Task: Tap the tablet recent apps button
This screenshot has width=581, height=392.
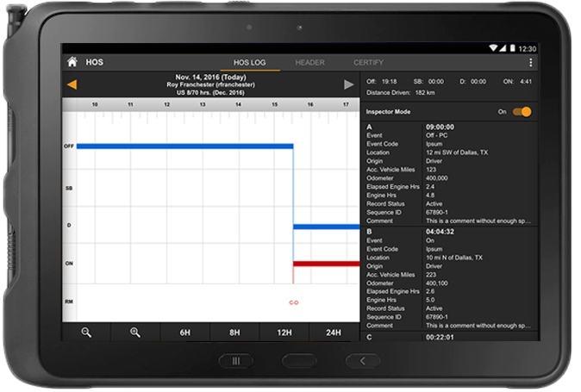Action: (x=236, y=361)
